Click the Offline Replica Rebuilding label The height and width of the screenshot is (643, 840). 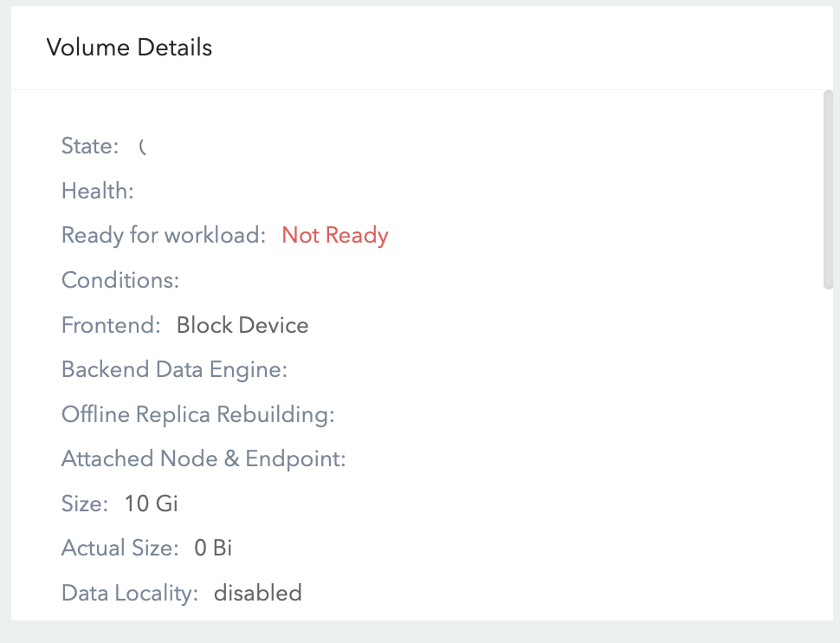point(197,414)
